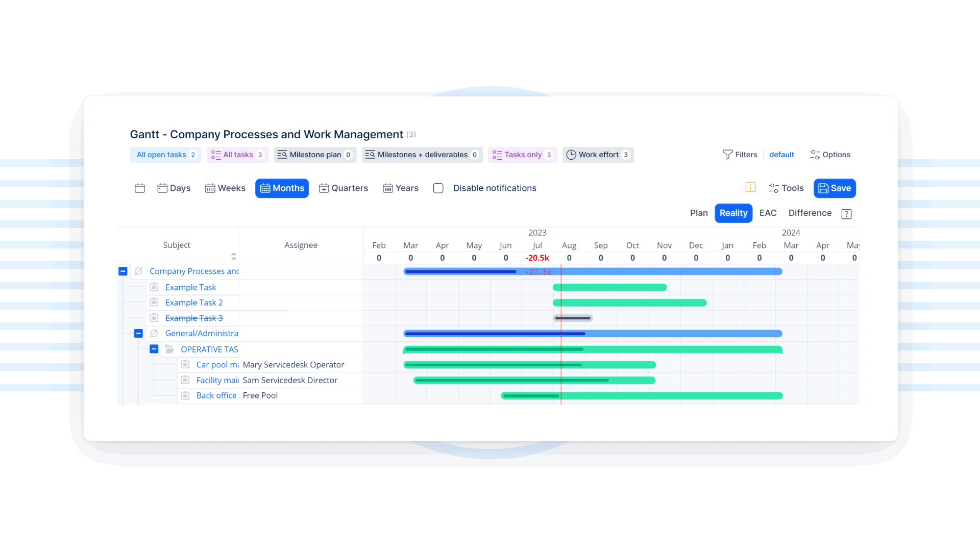
Task: Open the Example Task link
Action: tap(190, 287)
